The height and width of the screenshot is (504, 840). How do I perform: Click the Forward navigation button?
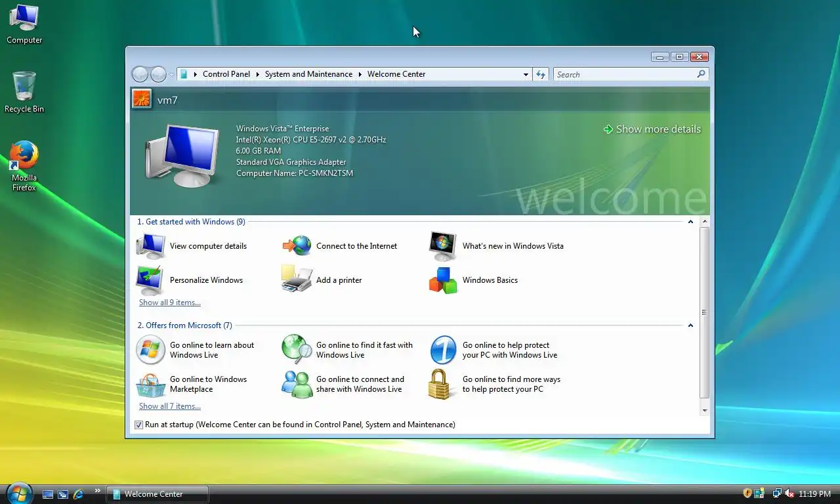point(158,74)
